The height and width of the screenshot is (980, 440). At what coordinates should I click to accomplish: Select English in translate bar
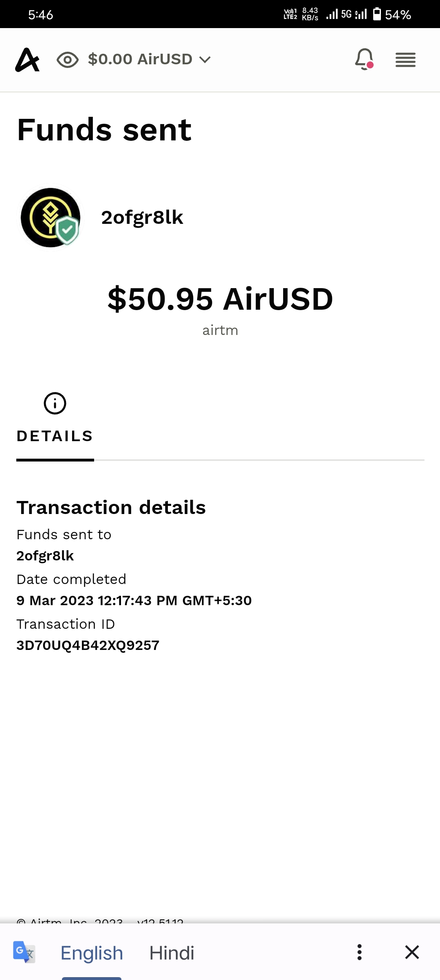pos(92,953)
